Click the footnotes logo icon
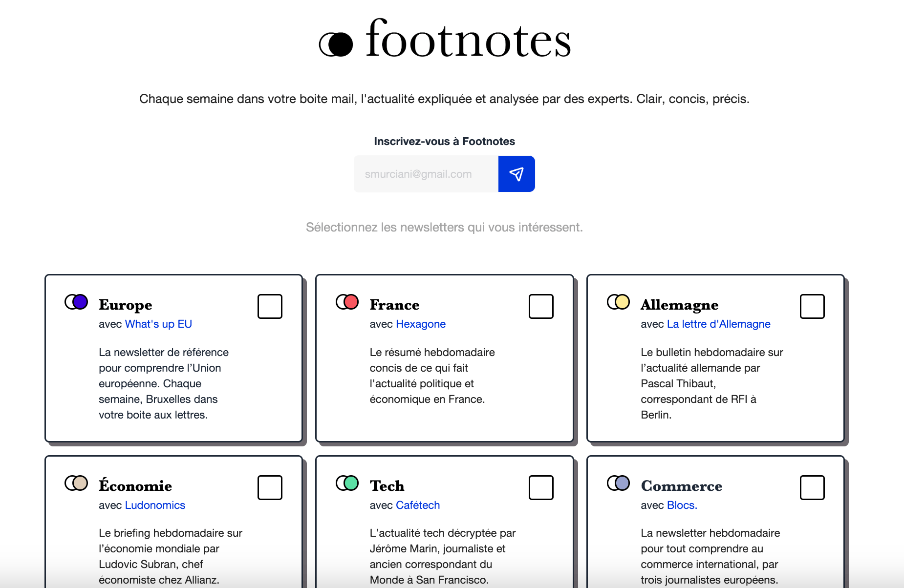Screen dimensions: 904x588 [336, 44]
